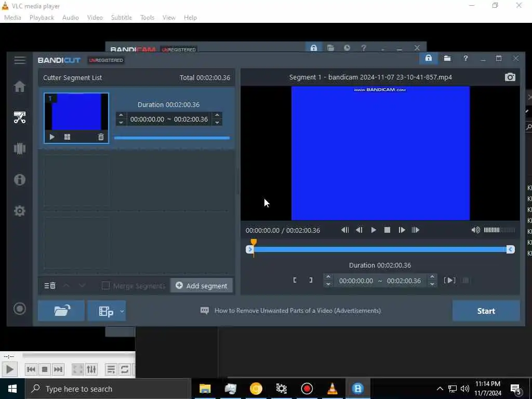532x399 pixels.
Task: Open a file with the folder button
Action: [x=61, y=311]
